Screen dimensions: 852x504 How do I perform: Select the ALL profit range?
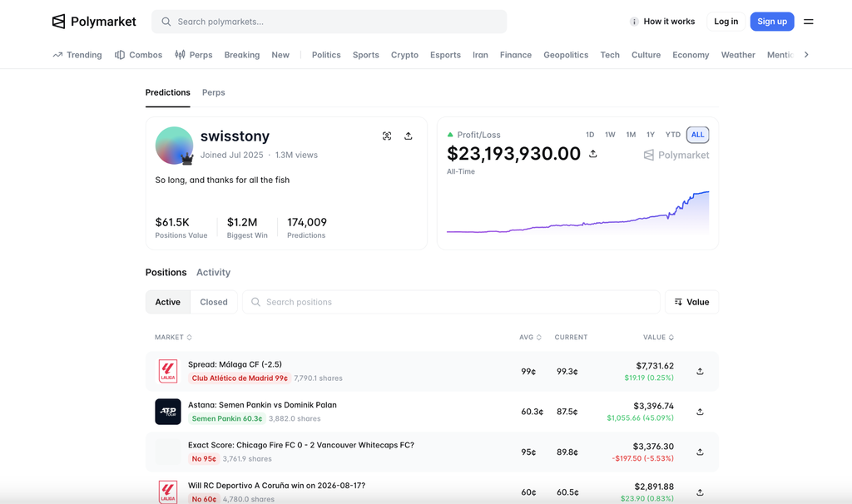[698, 135]
